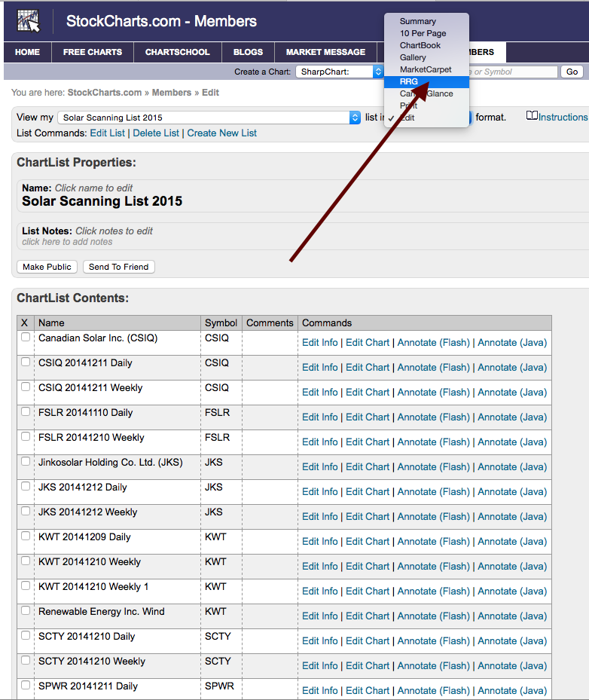Click the Send To Friend button
Viewport: 589px width, 700px height.
pos(119,267)
